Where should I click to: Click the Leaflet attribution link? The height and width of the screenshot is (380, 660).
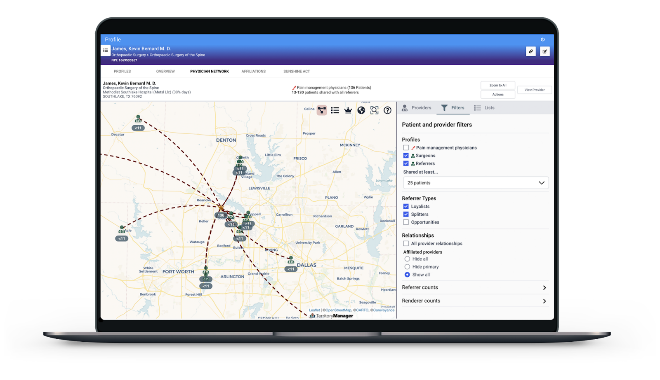pos(314,310)
